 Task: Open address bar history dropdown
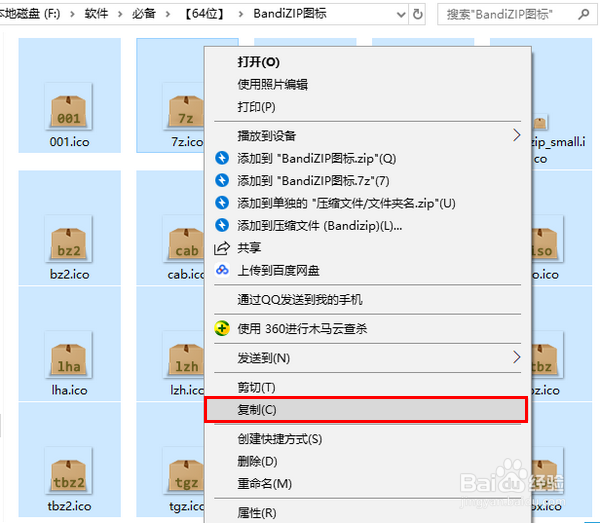pos(401,15)
